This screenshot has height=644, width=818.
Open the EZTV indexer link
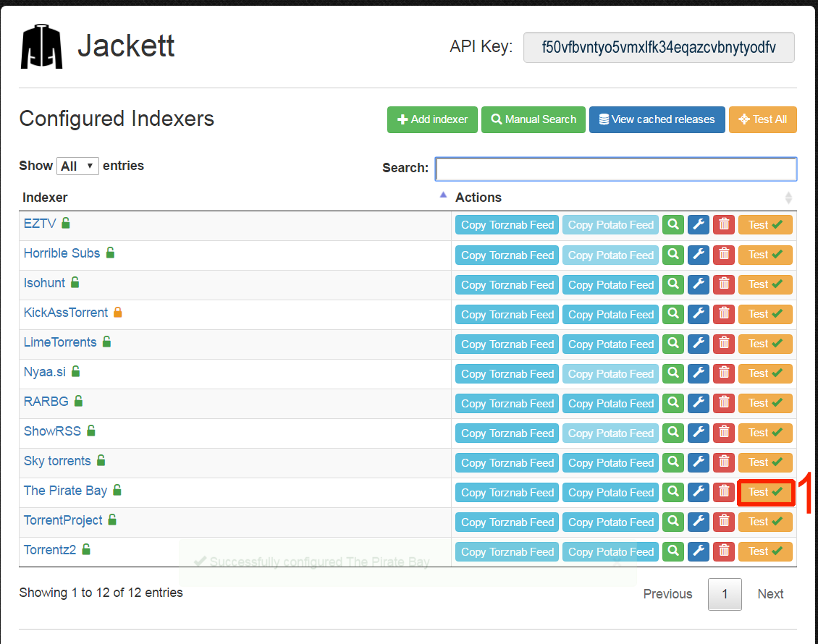click(40, 224)
